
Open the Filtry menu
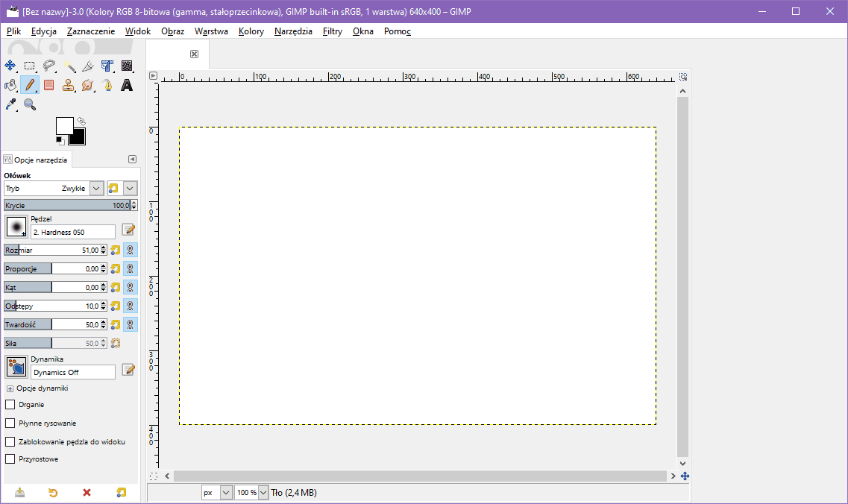pos(333,31)
